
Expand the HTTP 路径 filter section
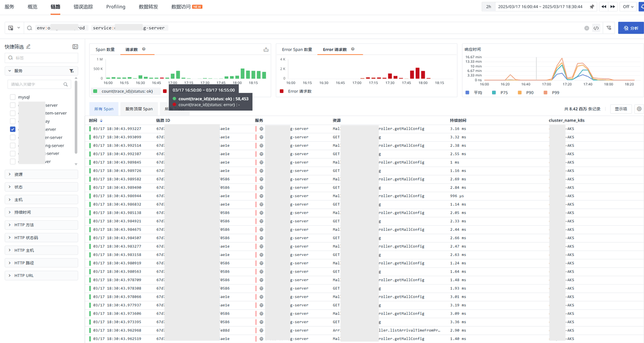(x=41, y=263)
